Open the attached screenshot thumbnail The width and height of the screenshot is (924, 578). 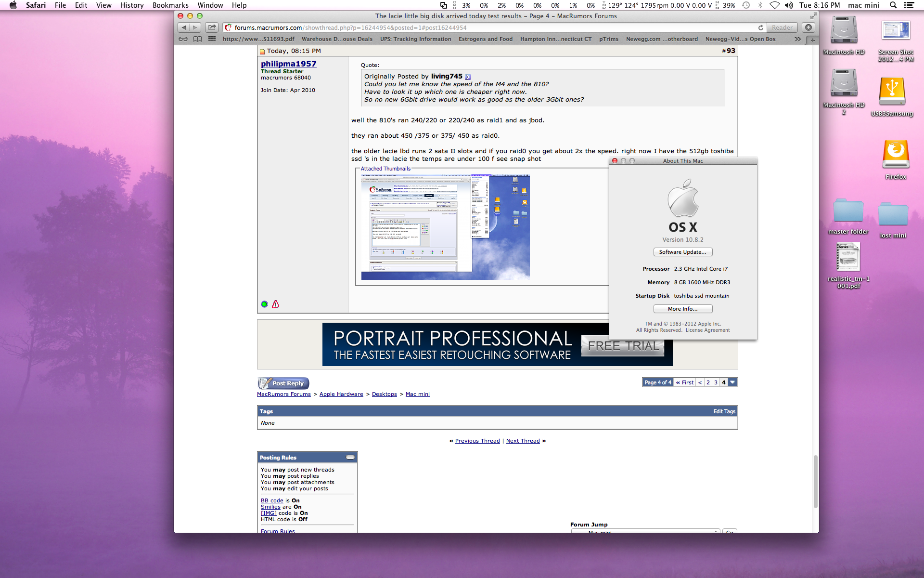coord(445,227)
